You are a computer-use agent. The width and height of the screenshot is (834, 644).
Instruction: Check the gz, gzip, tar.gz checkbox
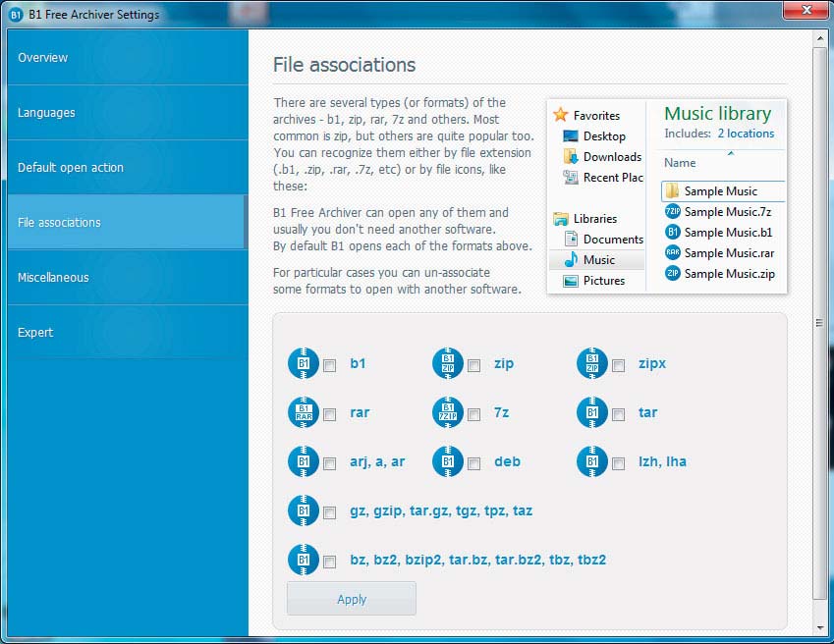329,512
